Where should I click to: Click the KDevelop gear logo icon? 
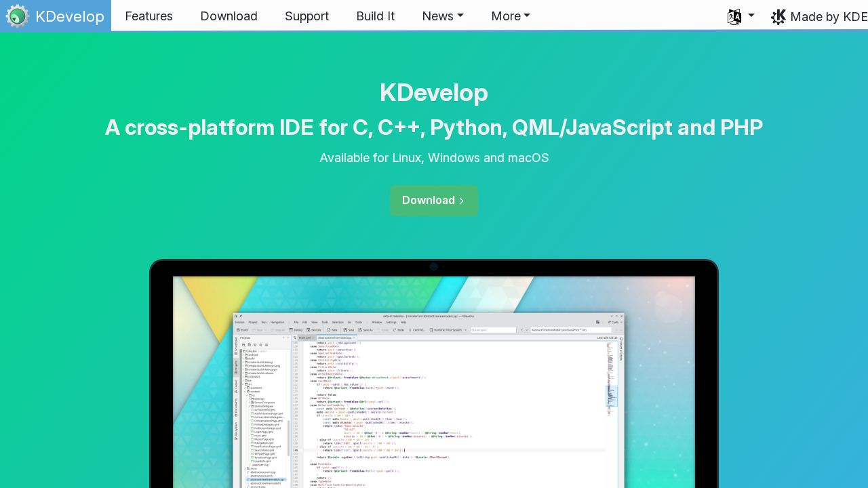[17, 16]
